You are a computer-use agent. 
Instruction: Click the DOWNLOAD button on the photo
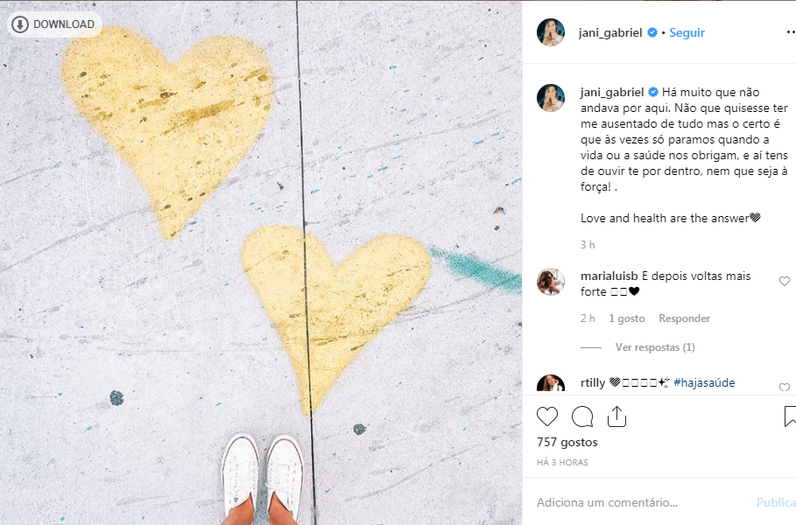coord(54,24)
